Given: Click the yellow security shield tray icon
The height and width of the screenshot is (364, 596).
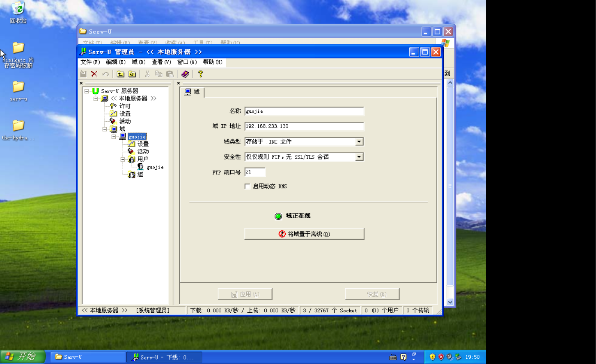Looking at the screenshot, I should [x=432, y=357].
